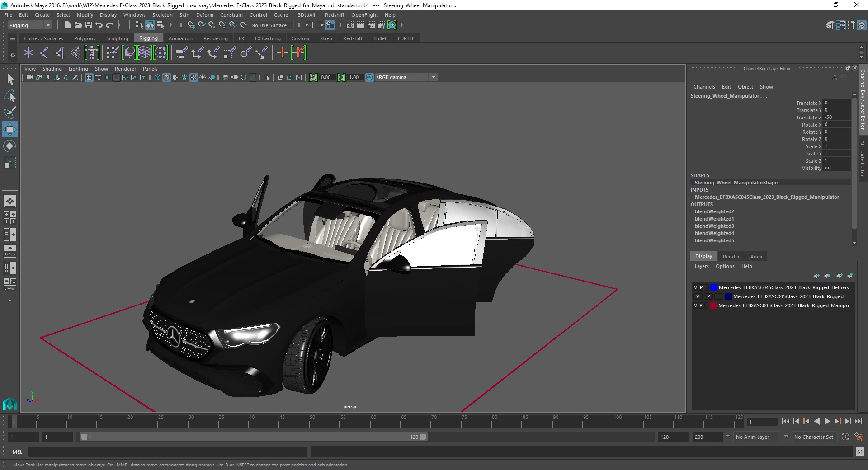Click the Translate Z value field
This screenshot has width=868, height=470.
click(x=837, y=117)
